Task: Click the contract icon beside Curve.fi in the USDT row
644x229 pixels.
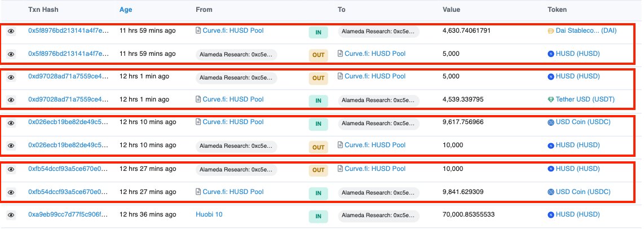Action: (199, 99)
